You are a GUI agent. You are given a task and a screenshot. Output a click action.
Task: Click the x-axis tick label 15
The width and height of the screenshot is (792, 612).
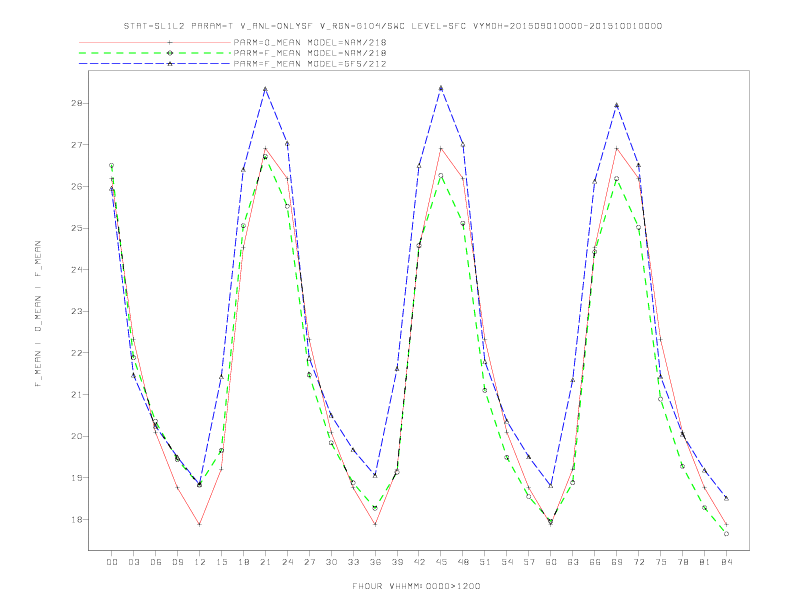[x=221, y=562]
